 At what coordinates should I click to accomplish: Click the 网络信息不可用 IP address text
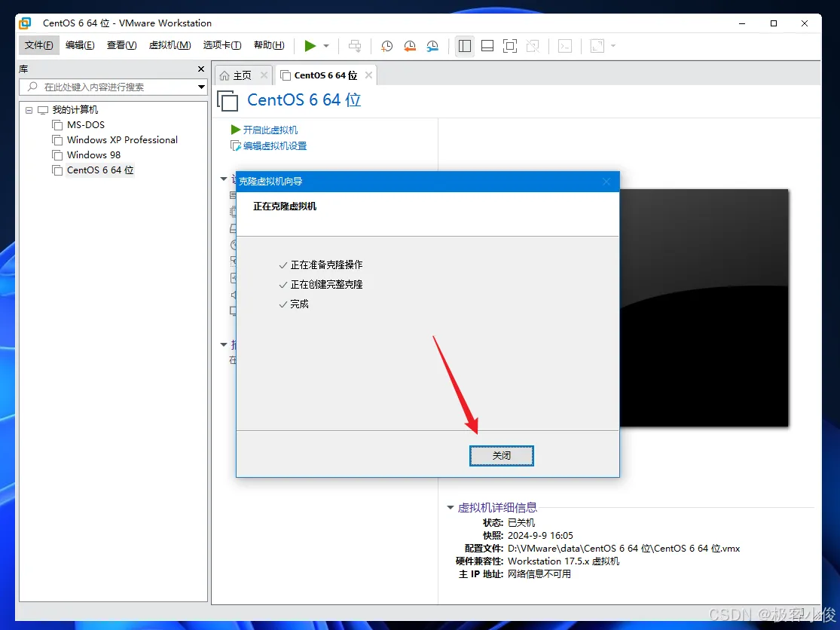(x=539, y=574)
